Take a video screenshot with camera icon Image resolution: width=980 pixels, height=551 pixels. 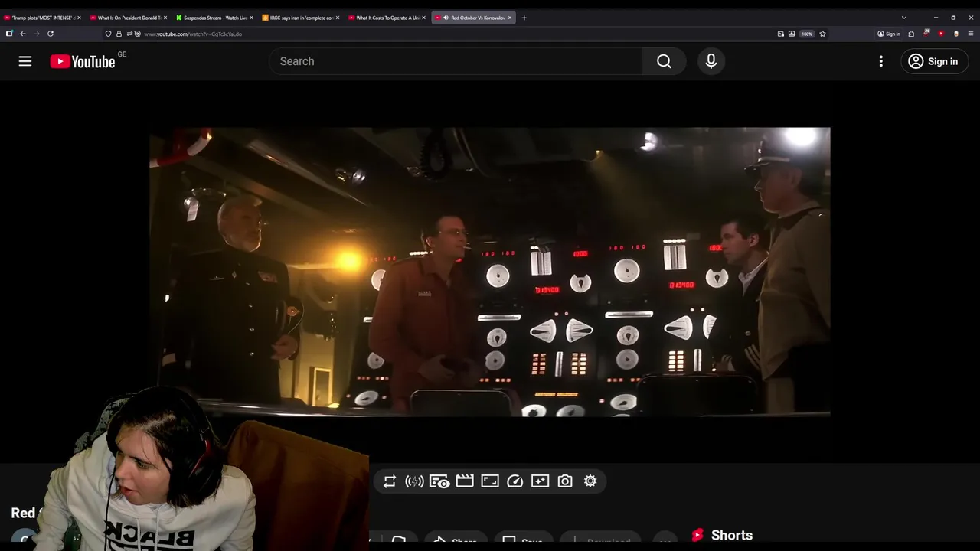[565, 481]
